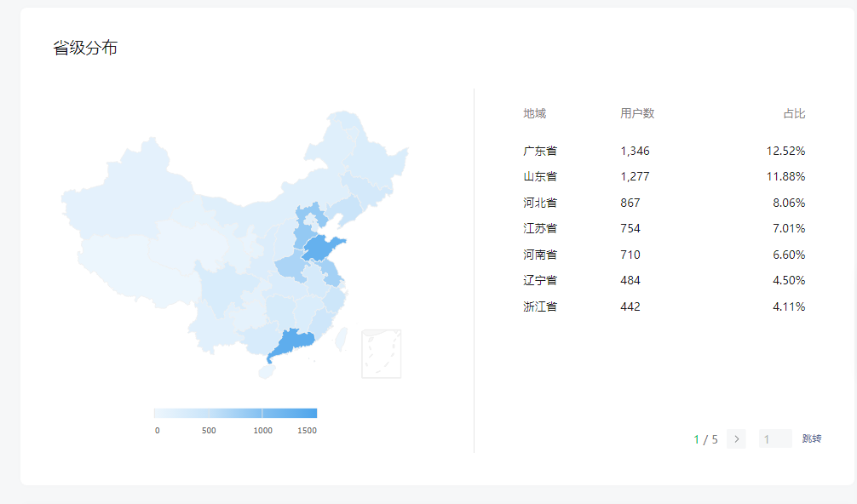857x504 pixels.
Task: Click the 用户数 column header
Action: click(x=637, y=113)
